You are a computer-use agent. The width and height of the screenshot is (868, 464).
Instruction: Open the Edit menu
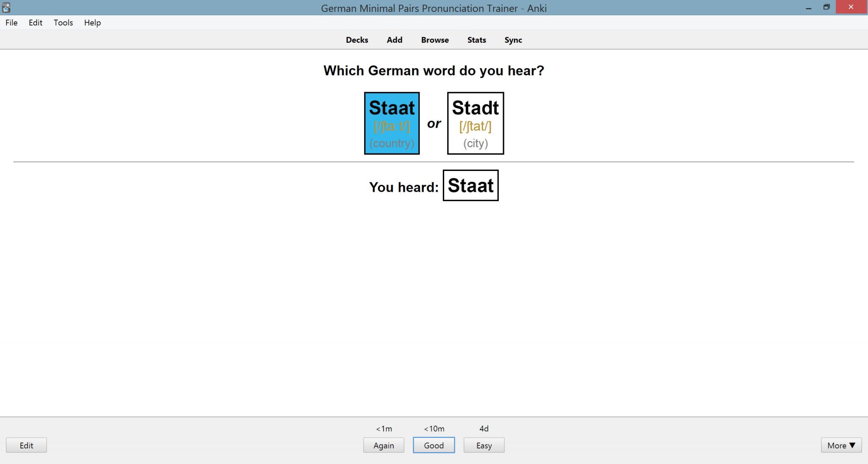(x=36, y=22)
